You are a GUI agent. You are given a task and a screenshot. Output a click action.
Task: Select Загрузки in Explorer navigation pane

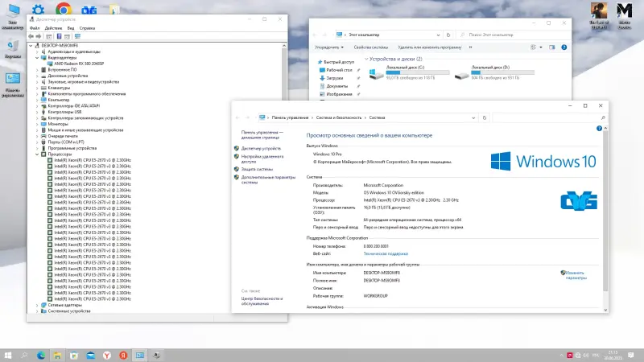(335, 78)
